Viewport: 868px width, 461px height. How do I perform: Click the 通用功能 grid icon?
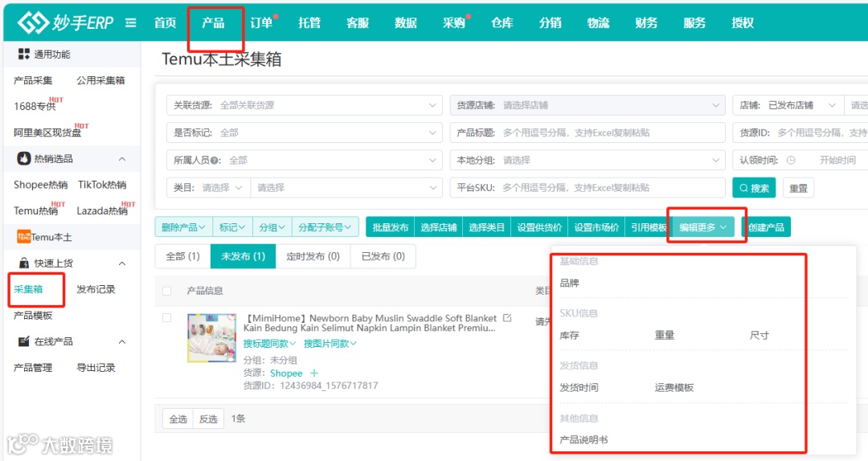pos(24,54)
